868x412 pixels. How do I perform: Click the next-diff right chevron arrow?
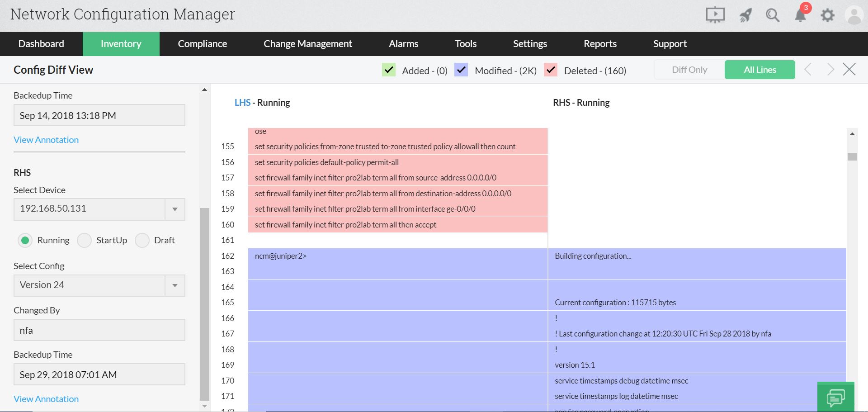pyautogui.click(x=830, y=69)
